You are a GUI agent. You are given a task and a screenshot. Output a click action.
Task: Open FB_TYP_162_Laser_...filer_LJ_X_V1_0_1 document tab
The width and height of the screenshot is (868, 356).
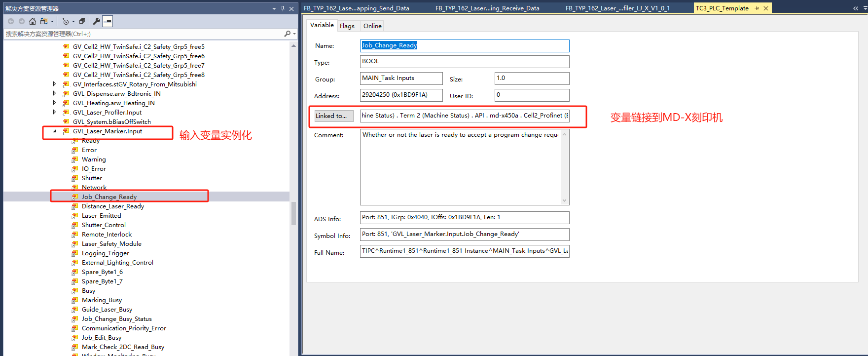(617, 8)
